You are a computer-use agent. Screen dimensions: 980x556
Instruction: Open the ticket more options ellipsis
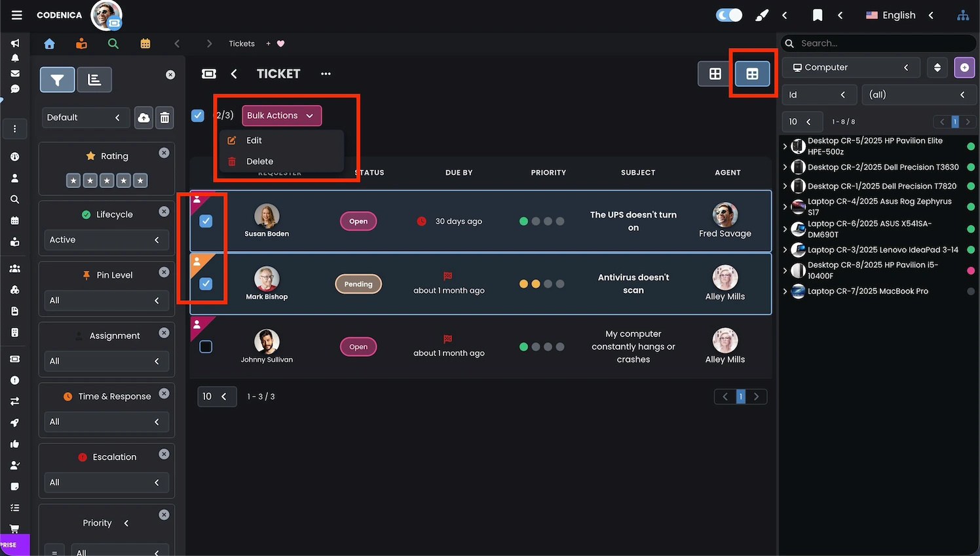pos(326,74)
